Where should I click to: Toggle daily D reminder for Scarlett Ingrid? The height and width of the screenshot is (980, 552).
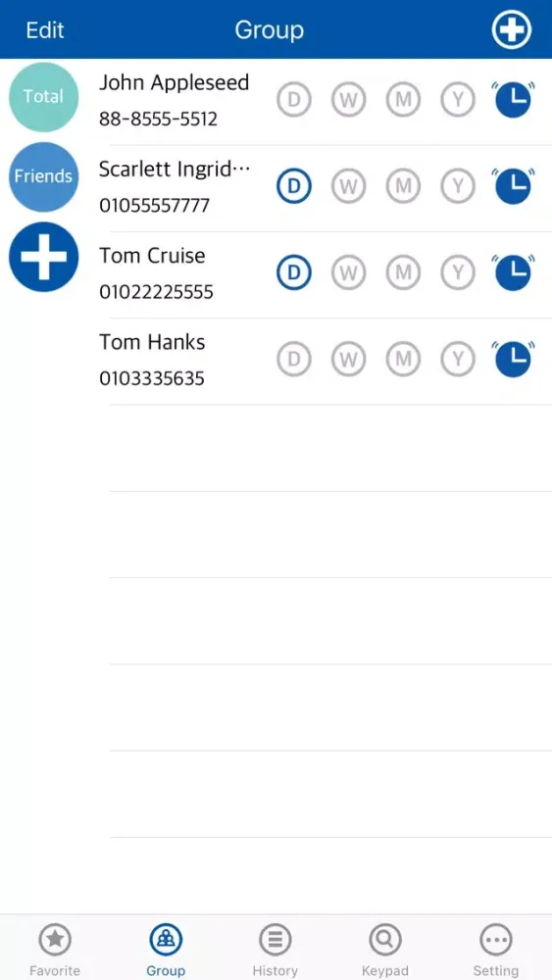[294, 186]
